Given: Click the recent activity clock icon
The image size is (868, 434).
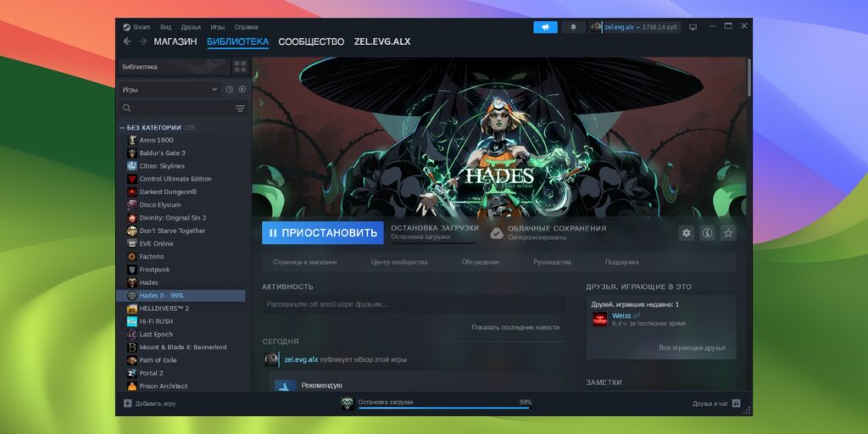Looking at the screenshot, I should (229, 90).
